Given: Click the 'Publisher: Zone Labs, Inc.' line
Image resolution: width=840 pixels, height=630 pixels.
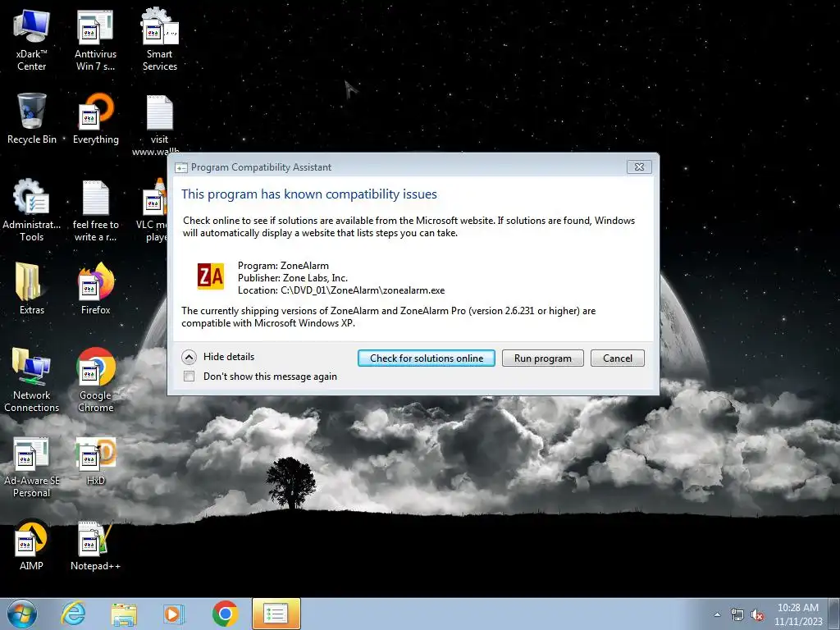Looking at the screenshot, I should [x=293, y=278].
